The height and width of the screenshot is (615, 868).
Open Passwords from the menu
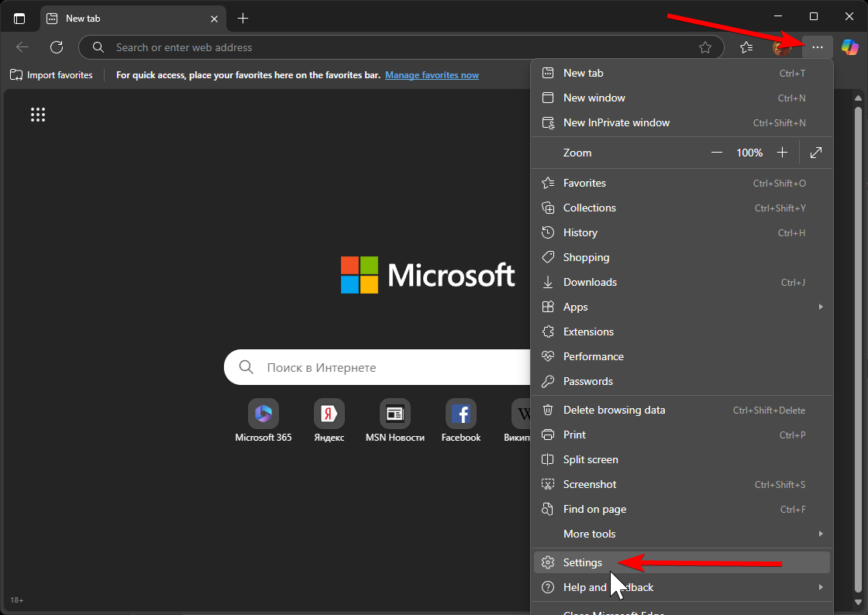[x=682, y=382]
